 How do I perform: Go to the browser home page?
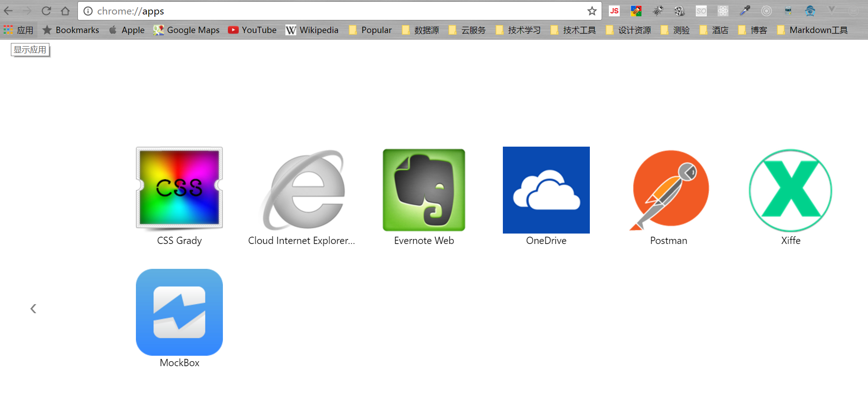click(x=65, y=11)
